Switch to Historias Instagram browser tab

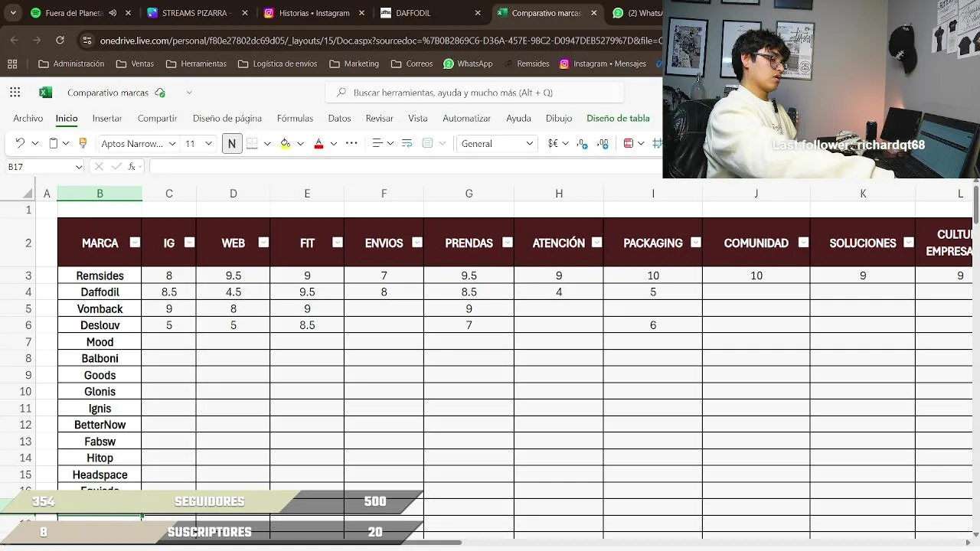pyautogui.click(x=314, y=13)
